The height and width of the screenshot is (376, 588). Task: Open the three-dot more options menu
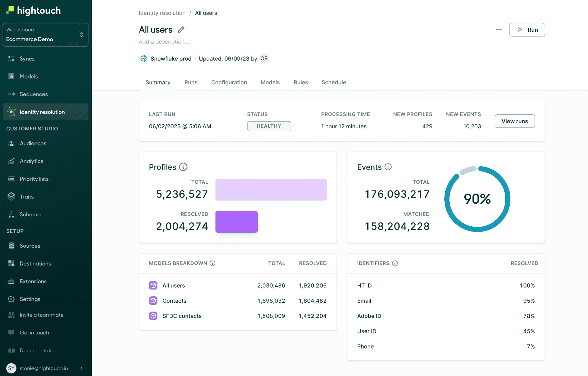(x=499, y=30)
